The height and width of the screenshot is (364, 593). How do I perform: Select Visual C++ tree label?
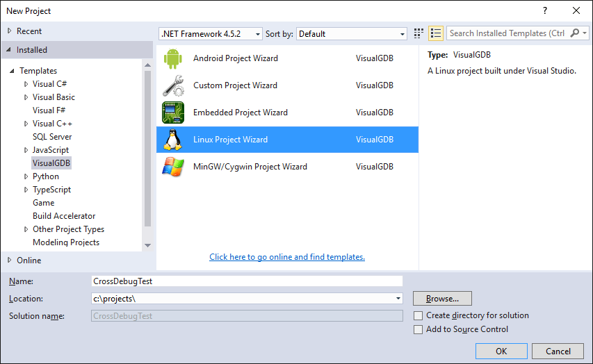(x=52, y=124)
